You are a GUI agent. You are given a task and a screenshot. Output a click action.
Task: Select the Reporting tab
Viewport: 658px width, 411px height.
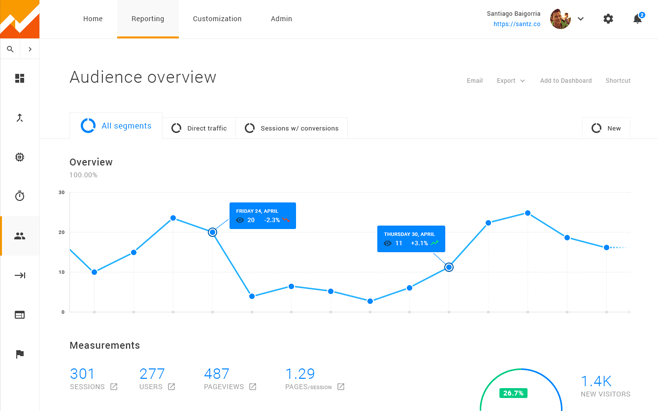148,19
